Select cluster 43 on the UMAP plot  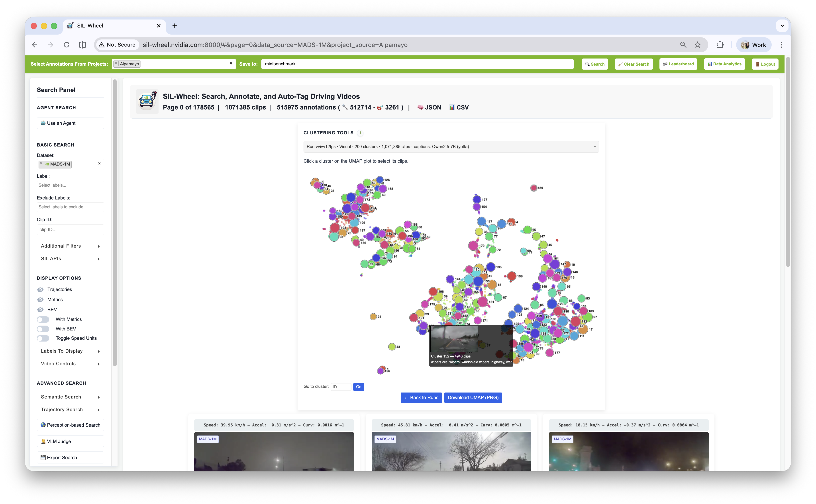pos(392,347)
